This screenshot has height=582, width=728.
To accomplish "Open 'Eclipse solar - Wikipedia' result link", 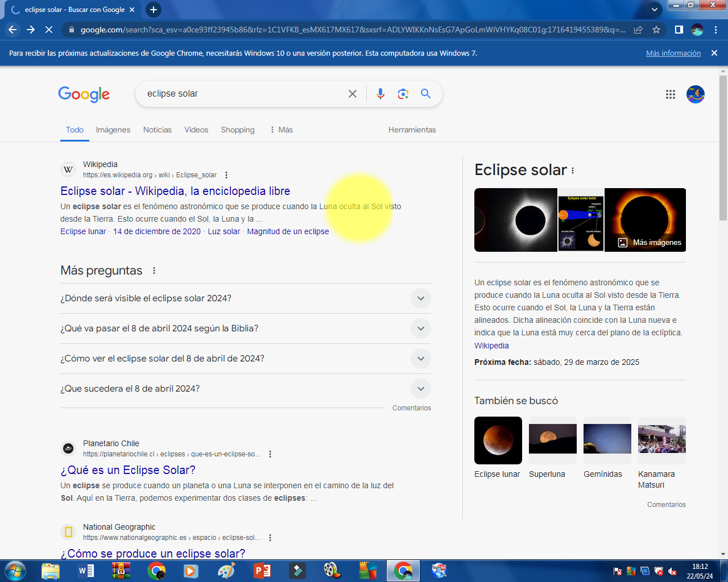I will click(x=175, y=191).
